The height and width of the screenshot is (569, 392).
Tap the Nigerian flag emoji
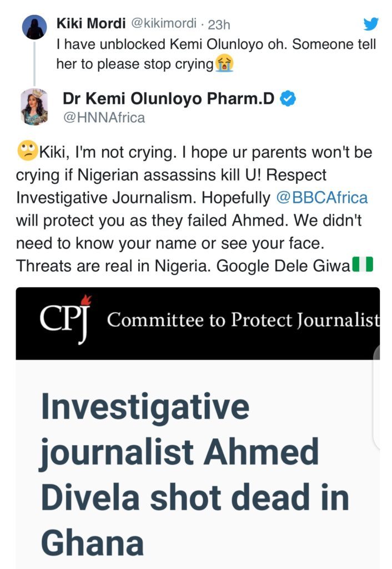click(x=363, y=265)
